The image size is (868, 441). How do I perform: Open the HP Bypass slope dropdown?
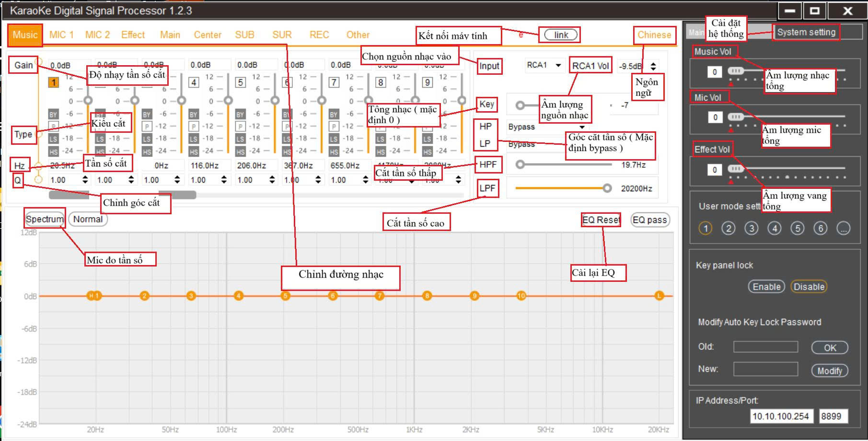(546, 127)
